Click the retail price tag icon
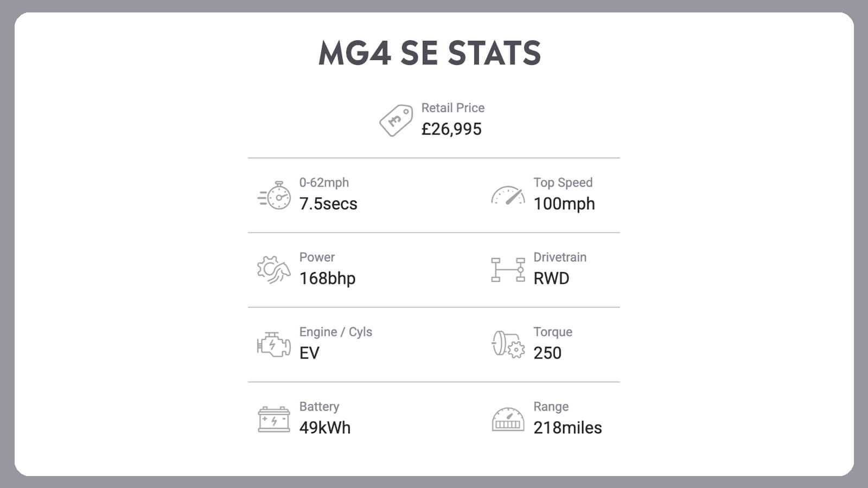 tap(396, 120)
